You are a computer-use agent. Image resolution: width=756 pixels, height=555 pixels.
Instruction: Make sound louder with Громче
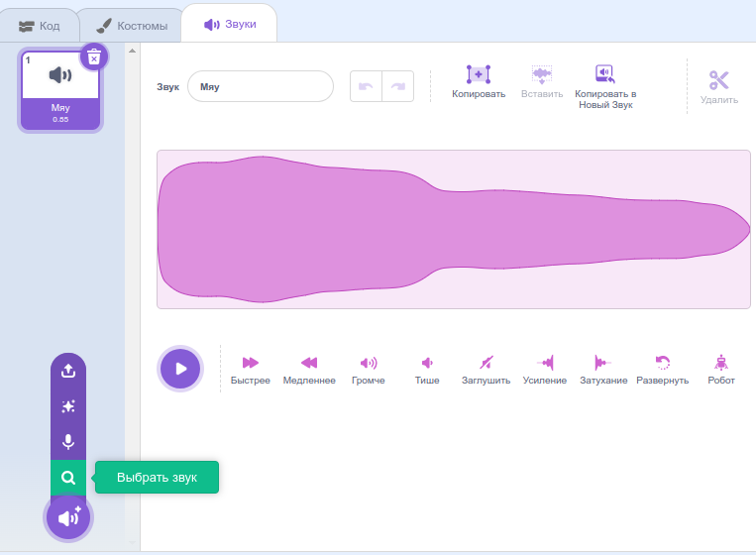pyautogui.click(x=369, y=370)
